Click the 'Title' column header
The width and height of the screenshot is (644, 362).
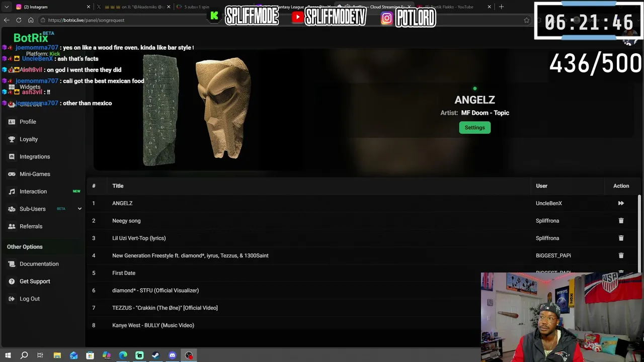click(x=118, y=186)
